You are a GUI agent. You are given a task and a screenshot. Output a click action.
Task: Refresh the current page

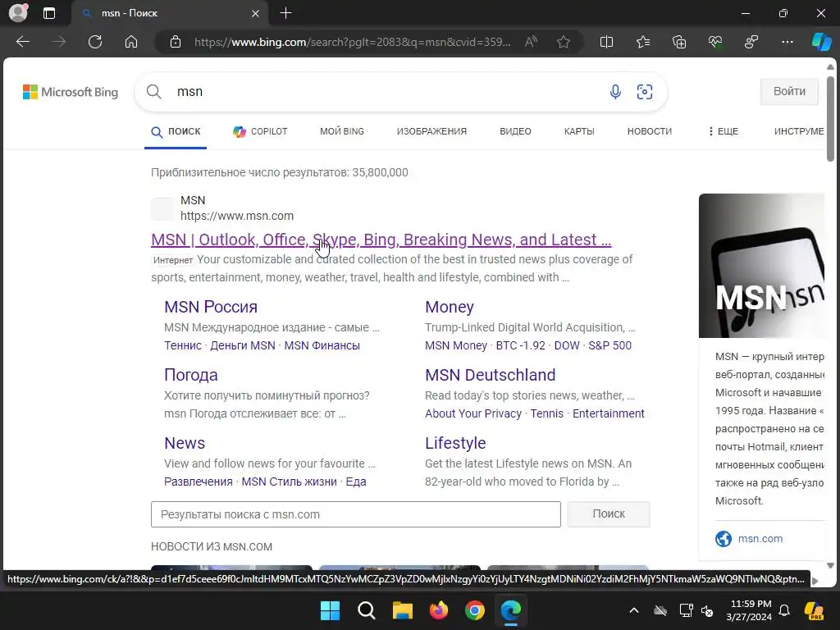(x=95, y=42)
